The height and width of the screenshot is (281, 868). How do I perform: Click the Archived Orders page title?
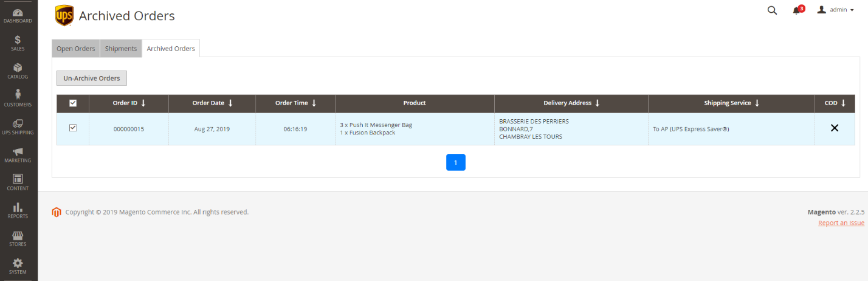pyautogui.click(x=127, y=16)
